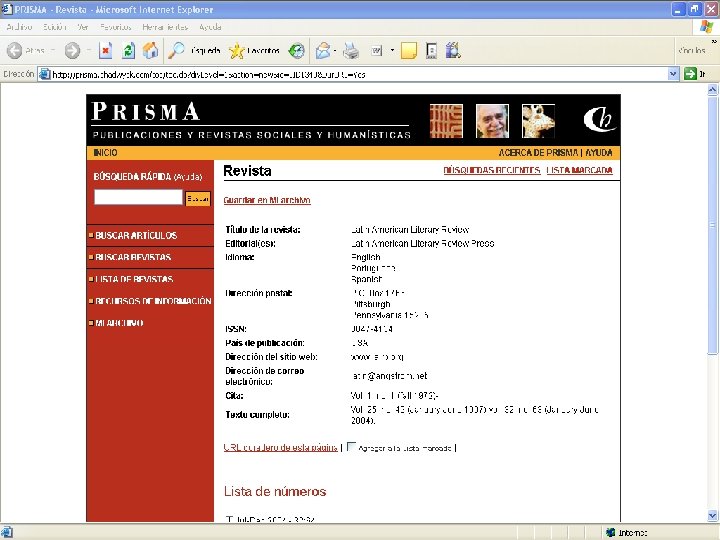
Task: Click the History/Media globe icon
Action: pyautogui.click(x=297, y=51)
